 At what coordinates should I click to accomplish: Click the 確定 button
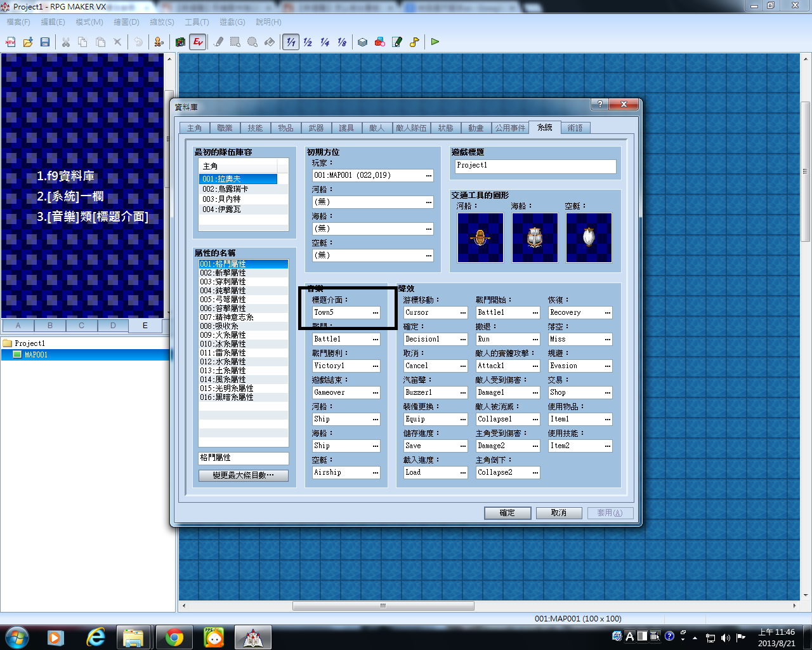coord(507,513)
